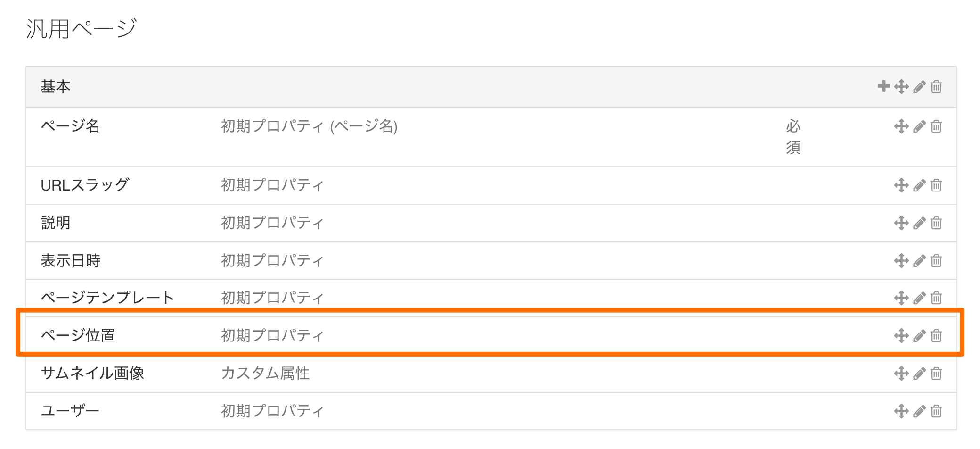Edit the 表示日時 property with pencil icon

pyautogui.click(x=919, y=261)
